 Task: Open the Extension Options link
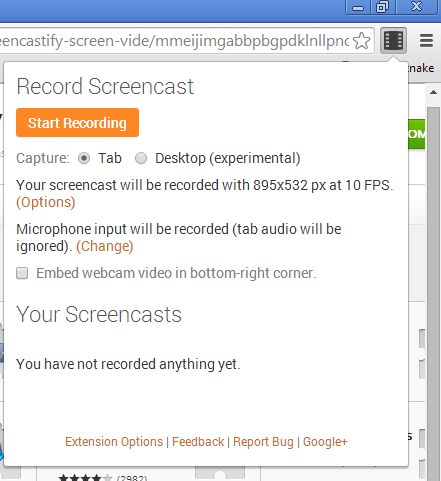click(114, 442)
